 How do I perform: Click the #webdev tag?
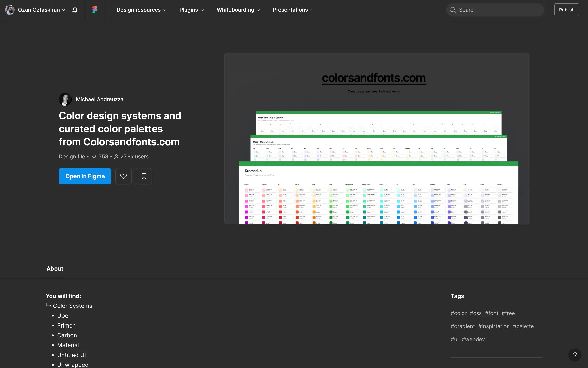tap(473, 339)
